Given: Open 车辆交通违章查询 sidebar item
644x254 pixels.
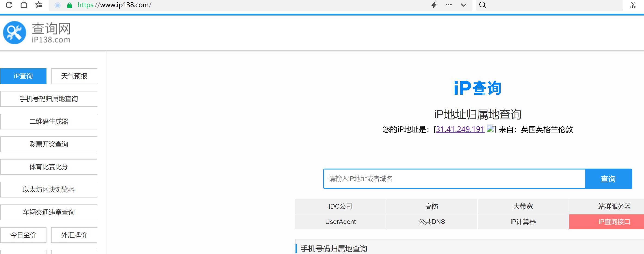Looking at the screenshot, I should pos(49,212).
